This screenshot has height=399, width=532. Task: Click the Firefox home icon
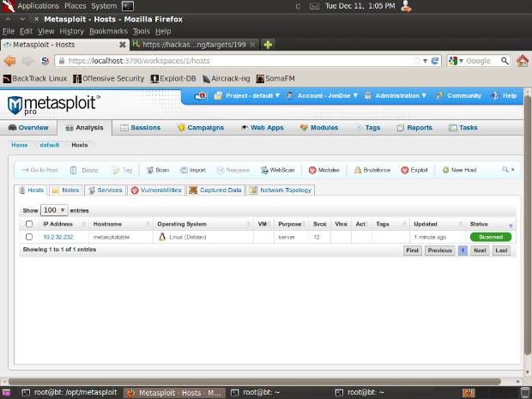(522, 61)
